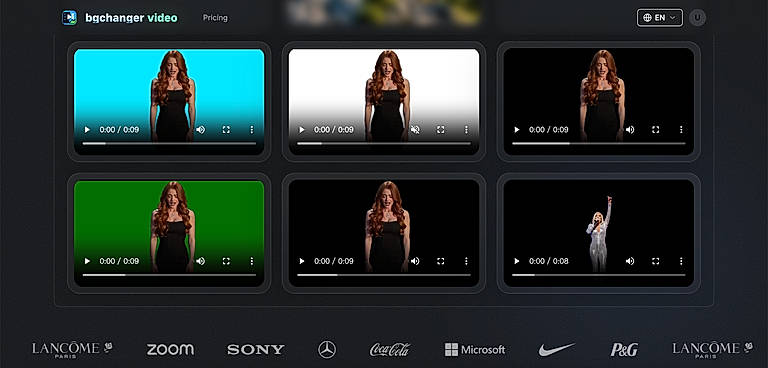Enter fullscreen on white background video
The width and height of the screenshot is (768, 368).
(x=440, y=130)
